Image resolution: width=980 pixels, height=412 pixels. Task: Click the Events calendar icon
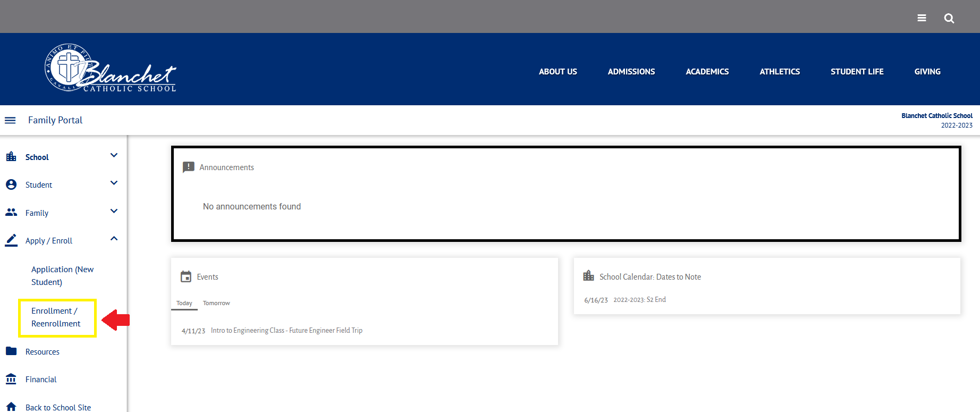pos(186,276)
